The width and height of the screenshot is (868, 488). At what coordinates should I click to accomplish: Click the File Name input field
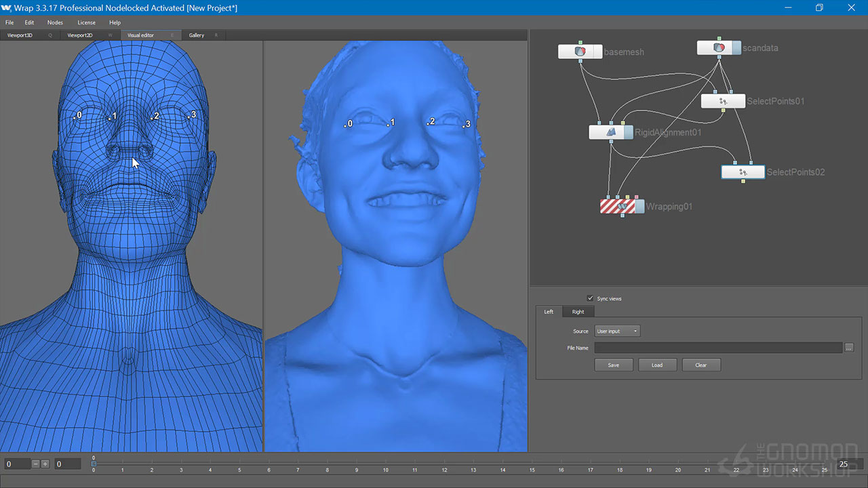point(717,348)
